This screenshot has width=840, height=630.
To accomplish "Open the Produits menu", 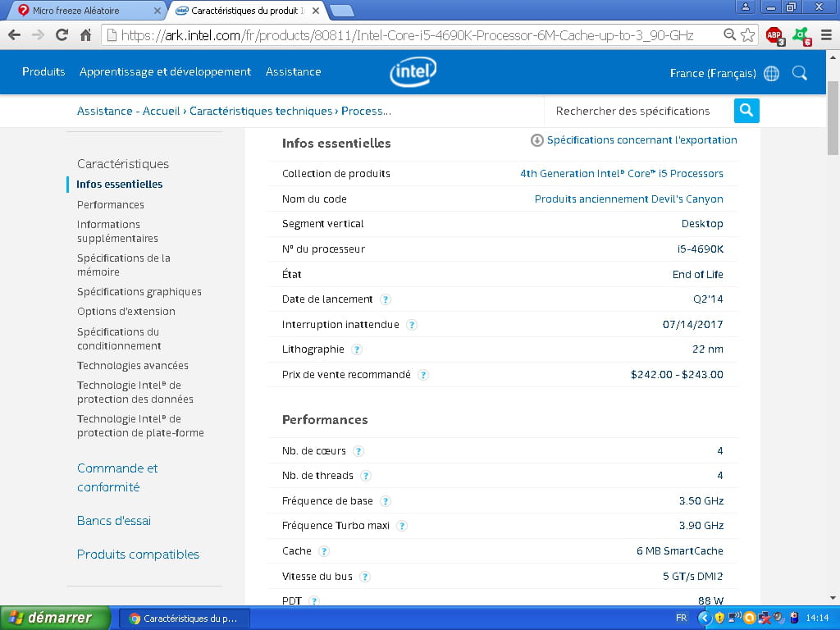I will point(43,72).
